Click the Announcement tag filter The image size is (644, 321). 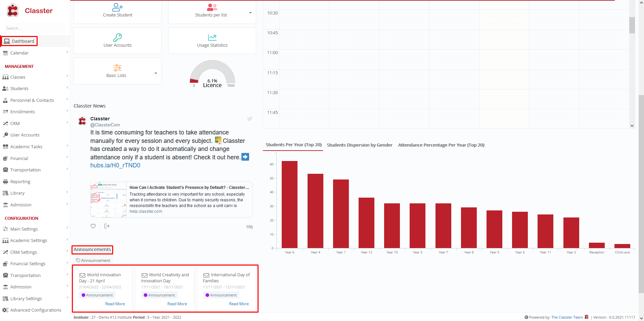[93, 260]
